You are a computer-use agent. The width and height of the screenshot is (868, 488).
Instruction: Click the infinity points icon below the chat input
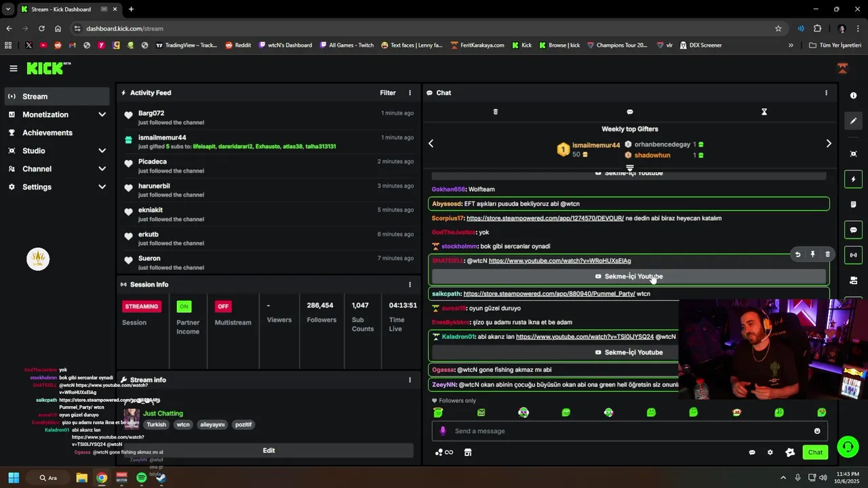coord(444,452)
